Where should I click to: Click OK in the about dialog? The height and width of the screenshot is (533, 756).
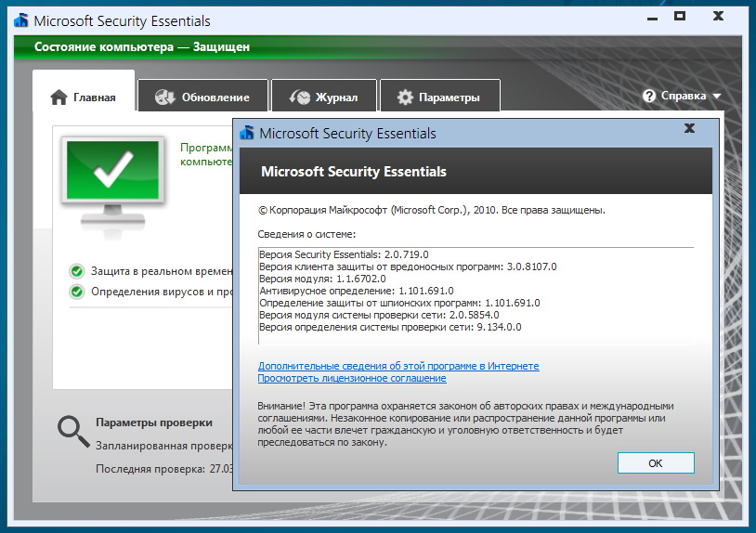pyautogui.click(x=656, y=463)
